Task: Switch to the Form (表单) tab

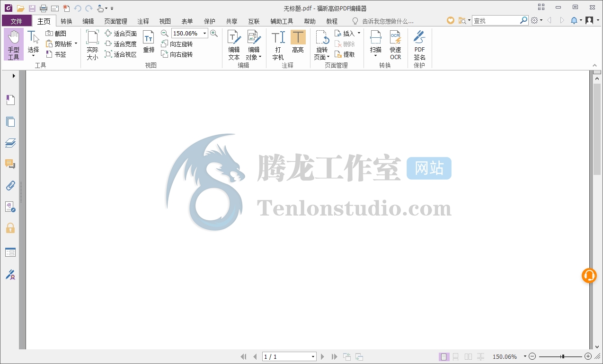Action: [x=187, y=21]
